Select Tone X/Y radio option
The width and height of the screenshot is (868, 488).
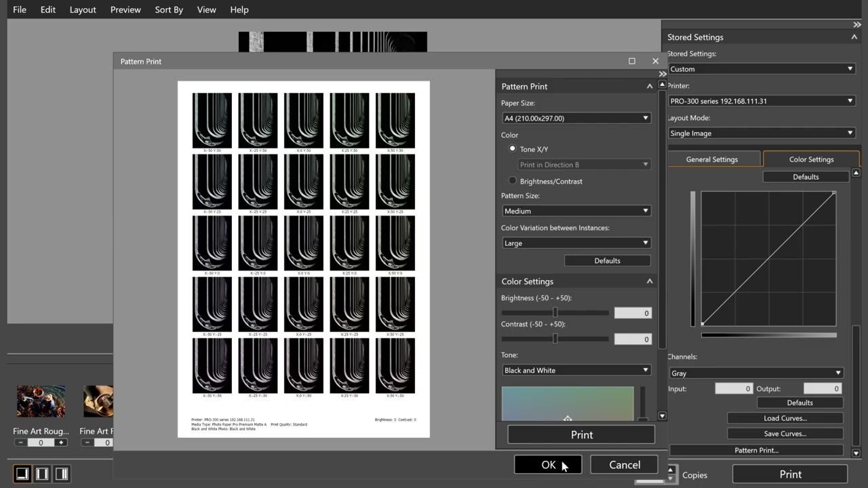tap(513, 148)
